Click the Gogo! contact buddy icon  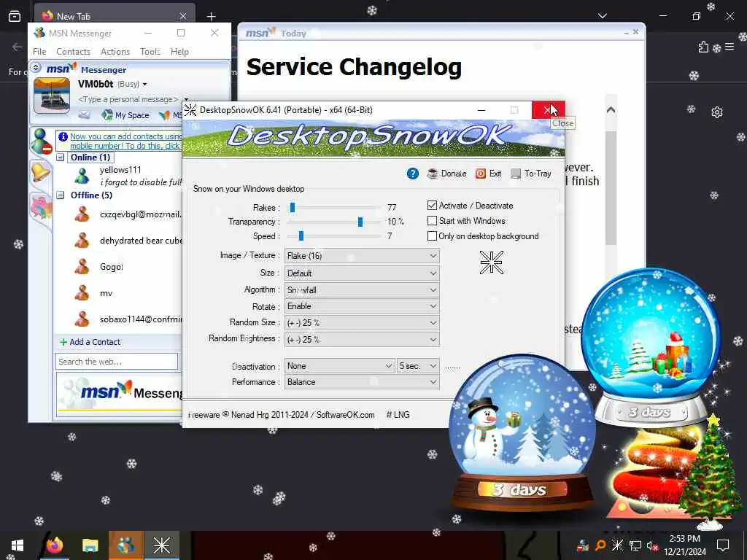click(82, 267)
